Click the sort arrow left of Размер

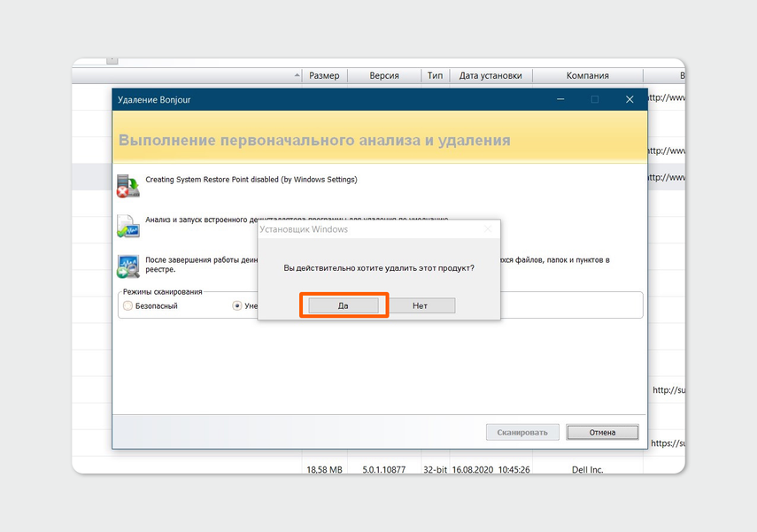click(x=297, y=76)
